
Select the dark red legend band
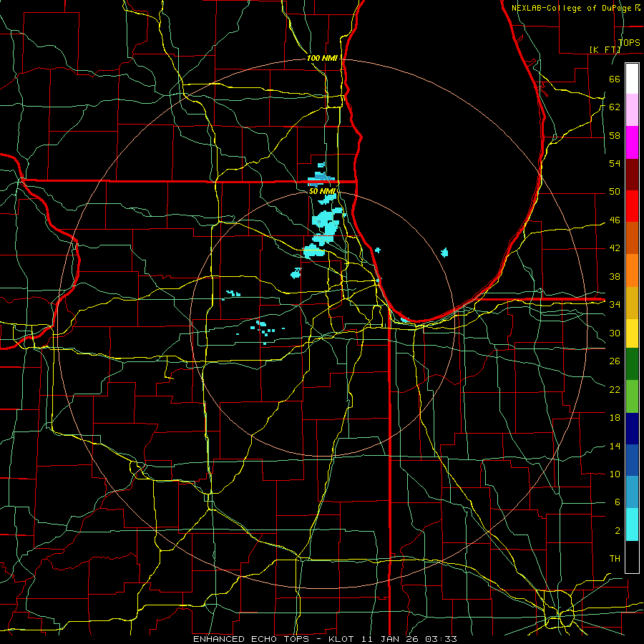pos(632,174)
